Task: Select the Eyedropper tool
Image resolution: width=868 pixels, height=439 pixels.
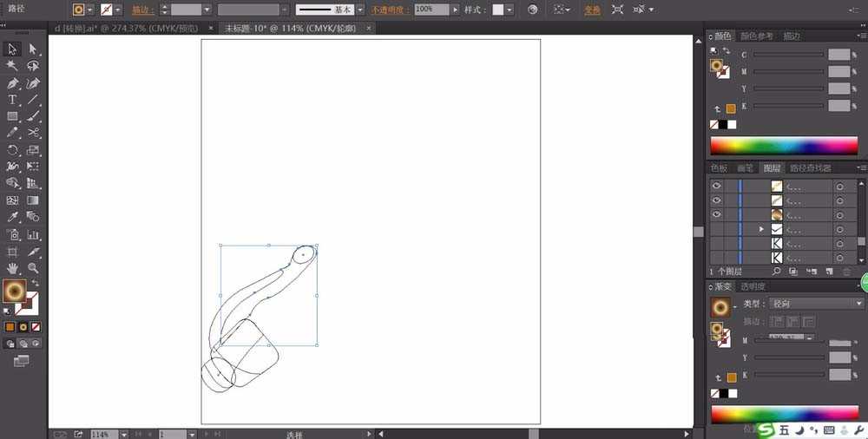Action: [13, 217]
